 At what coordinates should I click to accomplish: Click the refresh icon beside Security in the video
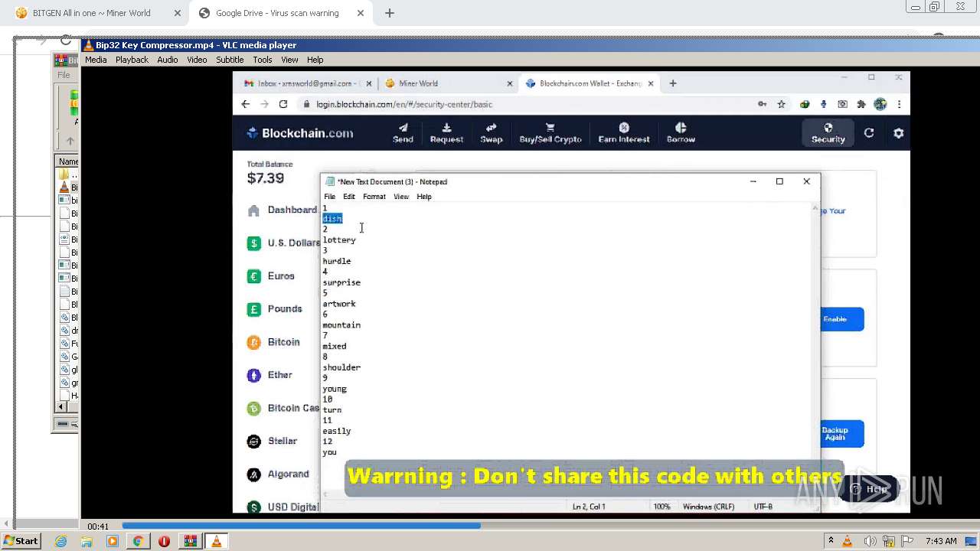point(869,133)
